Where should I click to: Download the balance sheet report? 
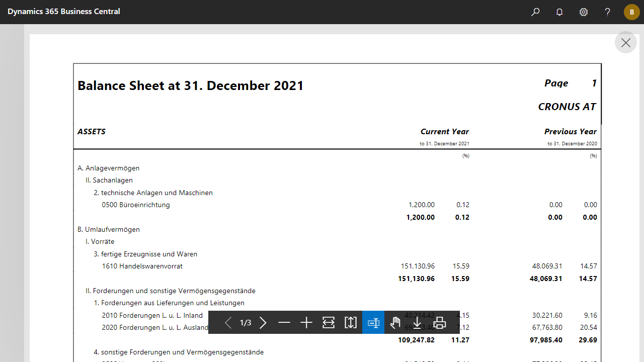click(417, 323)
